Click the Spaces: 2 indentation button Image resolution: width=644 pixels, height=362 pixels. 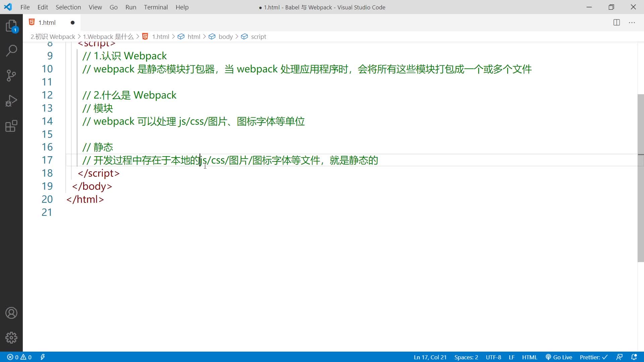coord(466,357)
